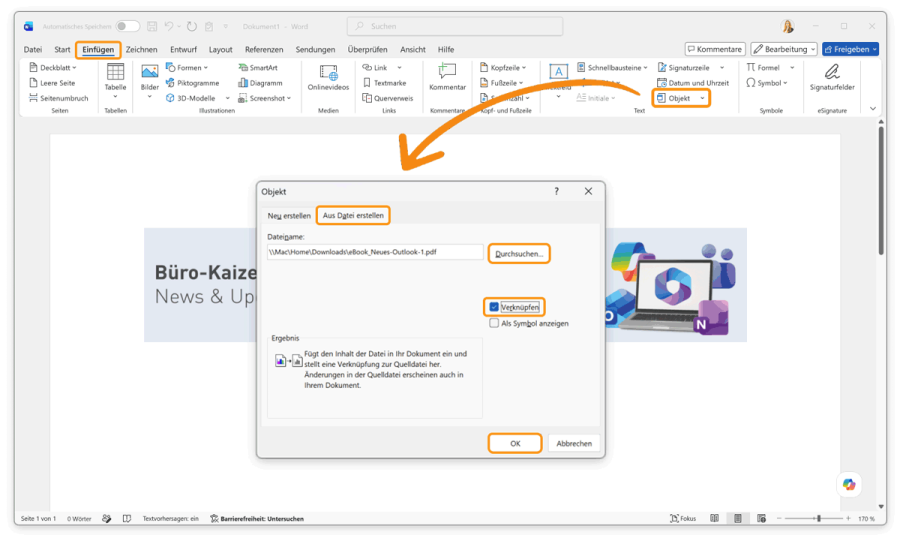Check Als Symbol anzeigen checkbox

coord(494,324)
